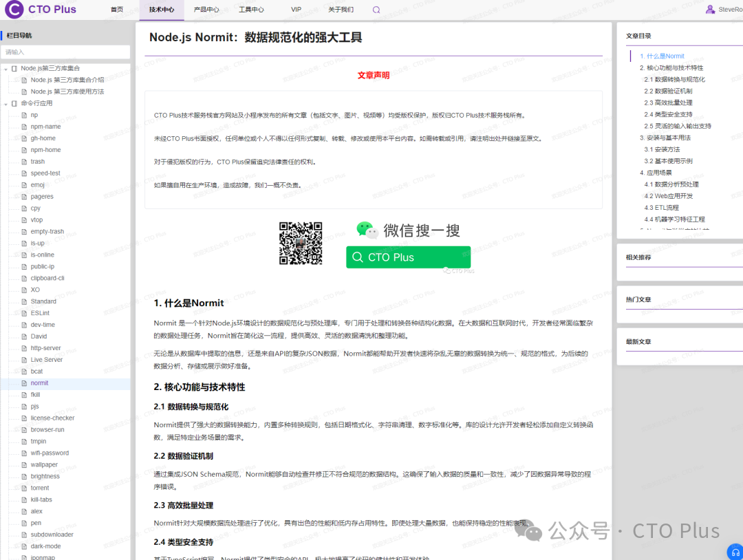743x560 pixels.
Task: Open the search magnifier in top navigation
Action: click(x=376, y=10)
